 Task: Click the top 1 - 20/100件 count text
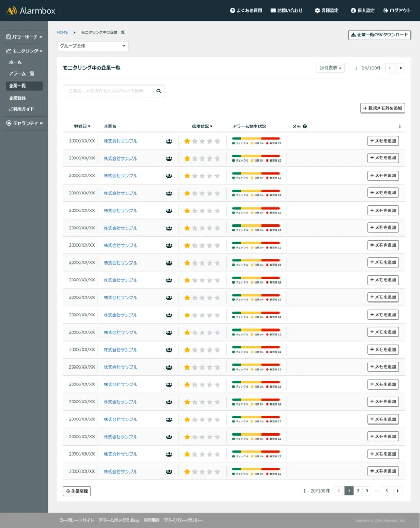pos(368,68)
